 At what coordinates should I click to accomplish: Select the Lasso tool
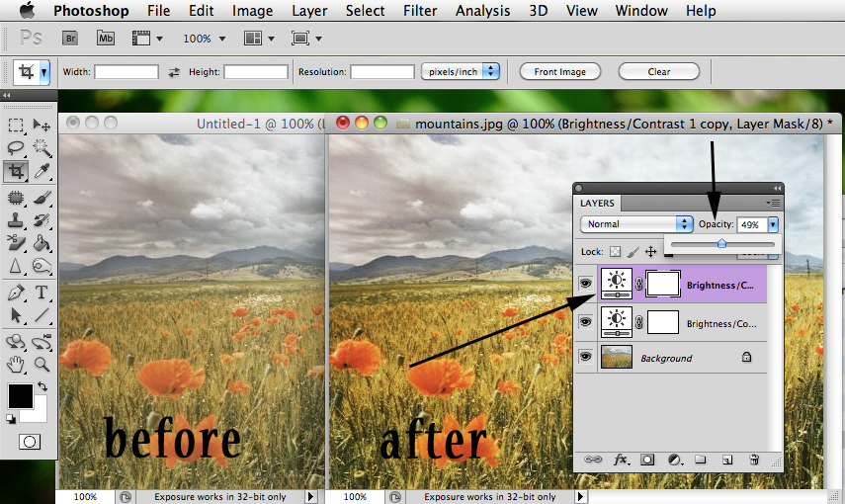pyautogui.click(x=16, y=147)
